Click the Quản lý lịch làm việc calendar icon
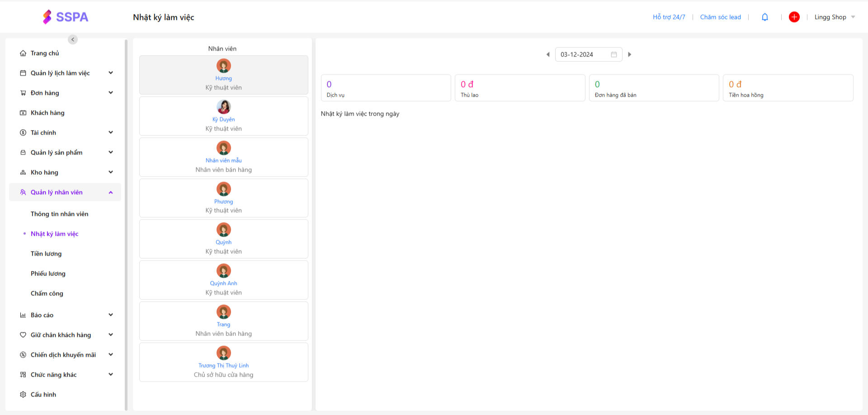 23,73
